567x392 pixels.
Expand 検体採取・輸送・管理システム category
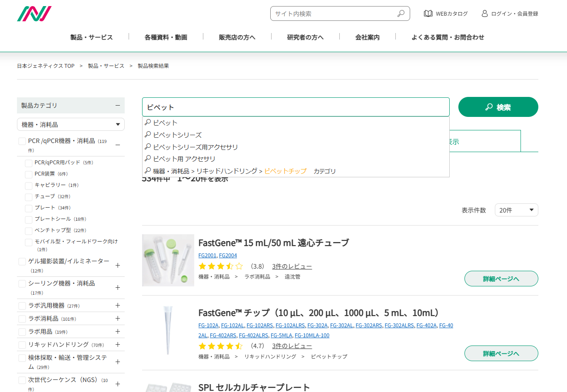pyautogui.click(x=117, y=362)
